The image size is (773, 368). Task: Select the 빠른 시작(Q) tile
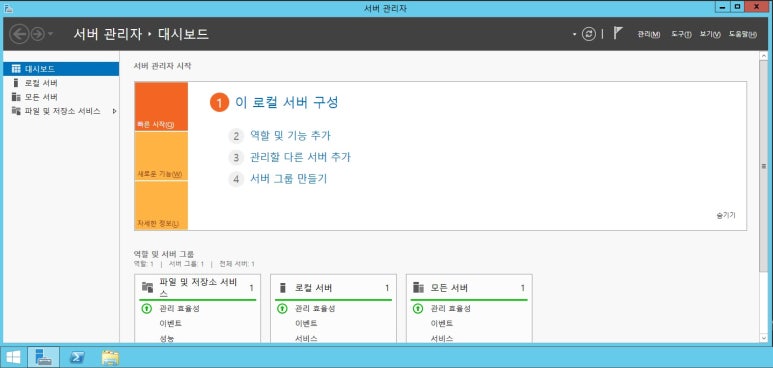(161, 106)
